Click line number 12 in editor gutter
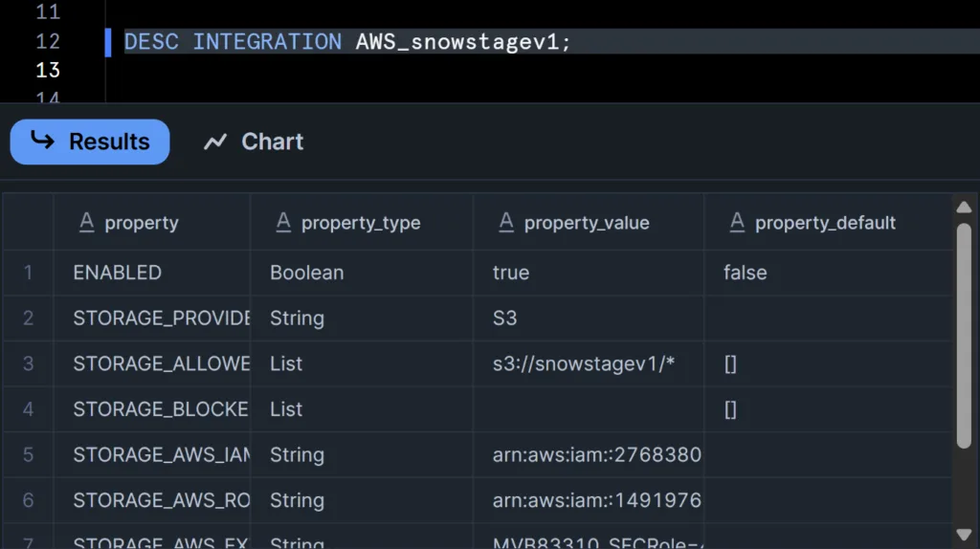 click(48, 42)
